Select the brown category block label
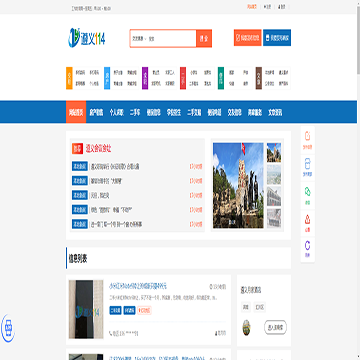The image size is (360, 360). [259, 78]
